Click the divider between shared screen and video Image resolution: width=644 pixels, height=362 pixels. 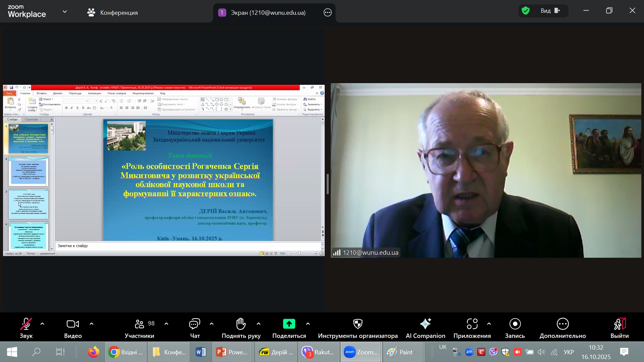click(x=328, y=184)
